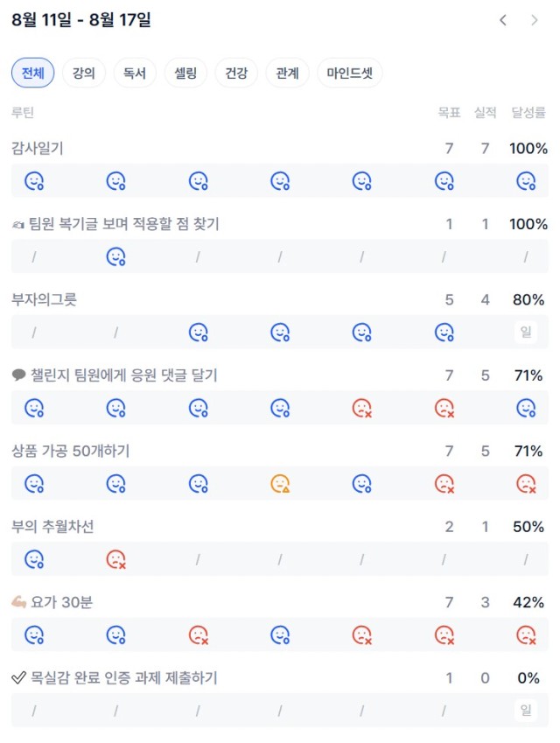
Task: Click the 일 badge in 부자의그릇 row
Action: 526,333
